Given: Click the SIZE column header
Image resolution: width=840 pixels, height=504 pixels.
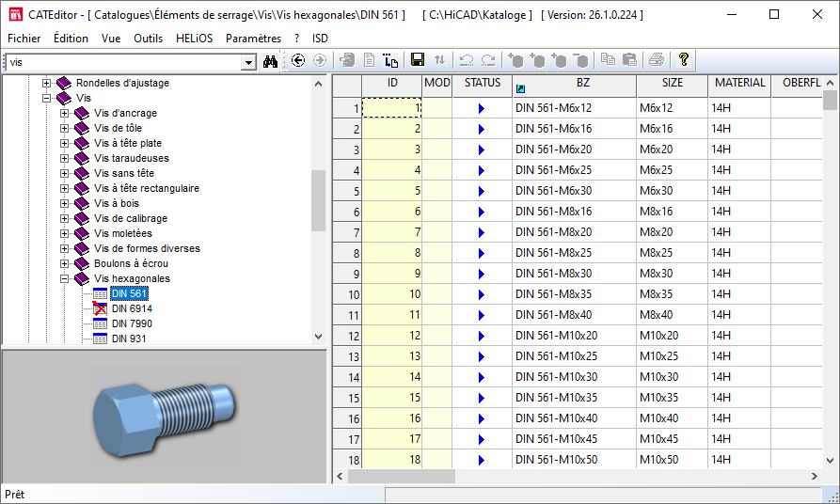Looking at the screenshot, I should 672,83.
